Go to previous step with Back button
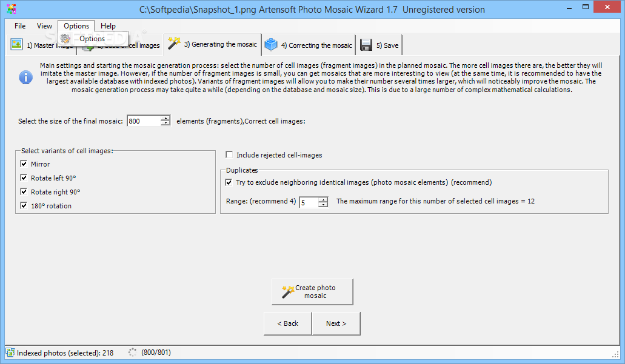This screenshot has height=364, width=625. pyautogui.click(x=288, y=323)
